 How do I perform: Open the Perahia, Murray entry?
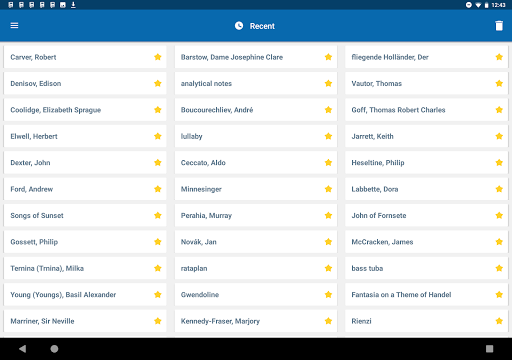point(256,215)
